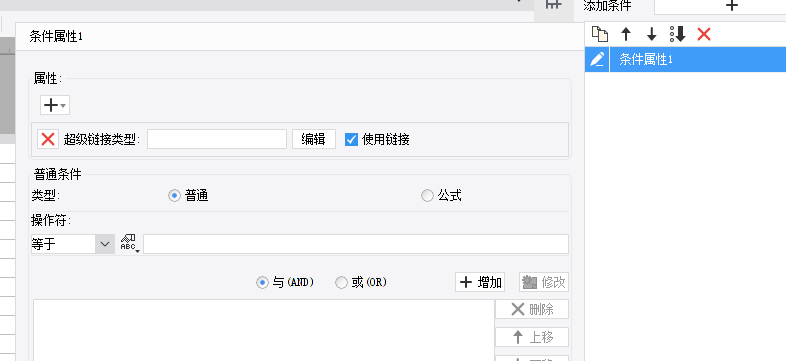Click into the 超级链接类型 text field
This screenshot has height=361, width=786.
point(217,139)
